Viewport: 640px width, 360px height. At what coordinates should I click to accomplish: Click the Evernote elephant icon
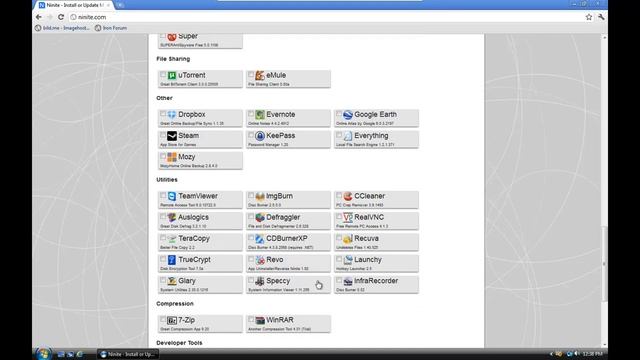pyautogui.click(x=260, y=114)
